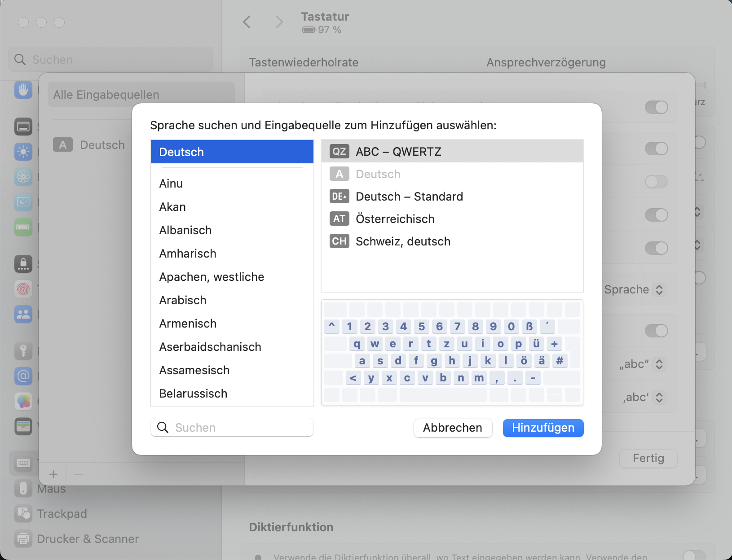
Task: Open Hintergrundbild via the flower icon in sidebar
Action: (23, 177)
